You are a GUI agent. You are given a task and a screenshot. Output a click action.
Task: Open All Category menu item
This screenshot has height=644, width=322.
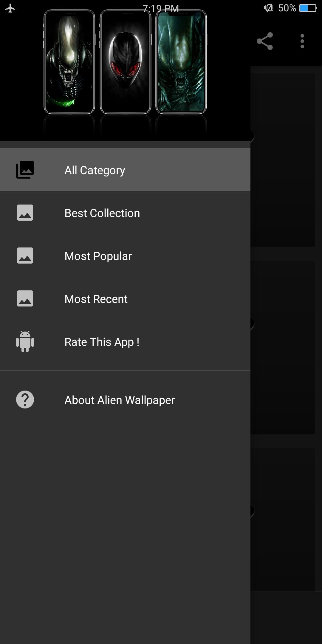point(125,170)
